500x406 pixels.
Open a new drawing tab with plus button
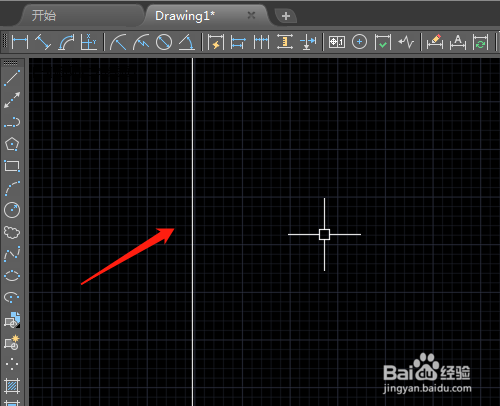coord(286,16)
